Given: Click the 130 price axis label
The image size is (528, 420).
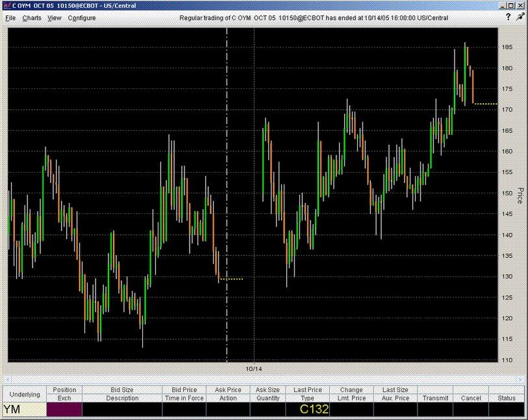Looking at the screenshot, I should (507, 277).
